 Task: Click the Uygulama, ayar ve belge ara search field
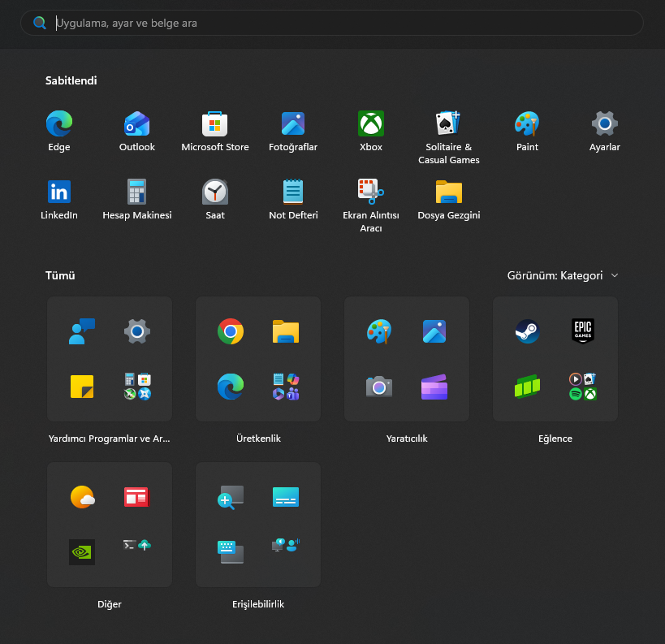click(x=332, y=23)
